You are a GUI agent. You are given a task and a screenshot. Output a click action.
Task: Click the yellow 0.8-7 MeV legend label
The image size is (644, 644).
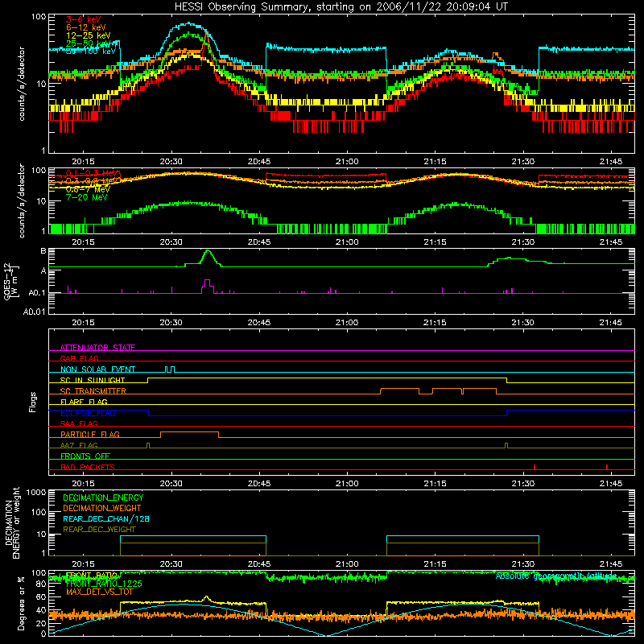tap(88, 189)
